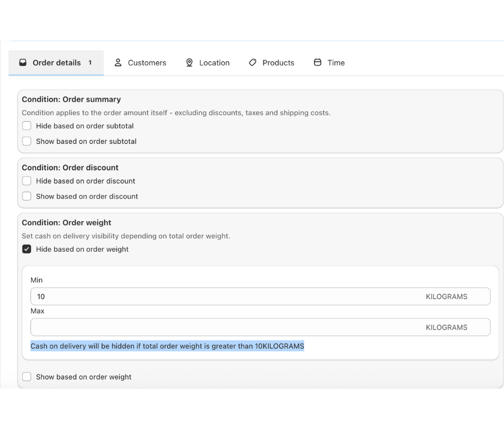Click the inbox icon beside Order details
This screenshot has width=504, height=423.
(23, 63)
